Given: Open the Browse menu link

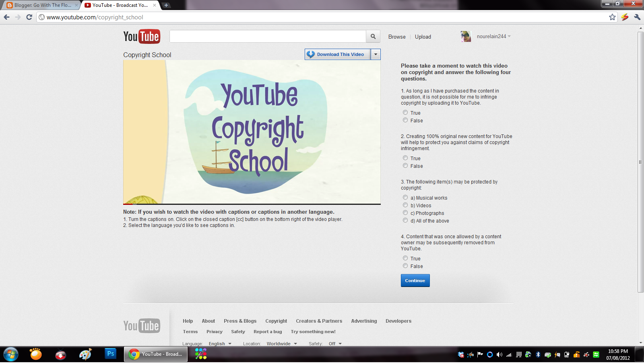Looking at the screenshot, I should coord(397,37).
